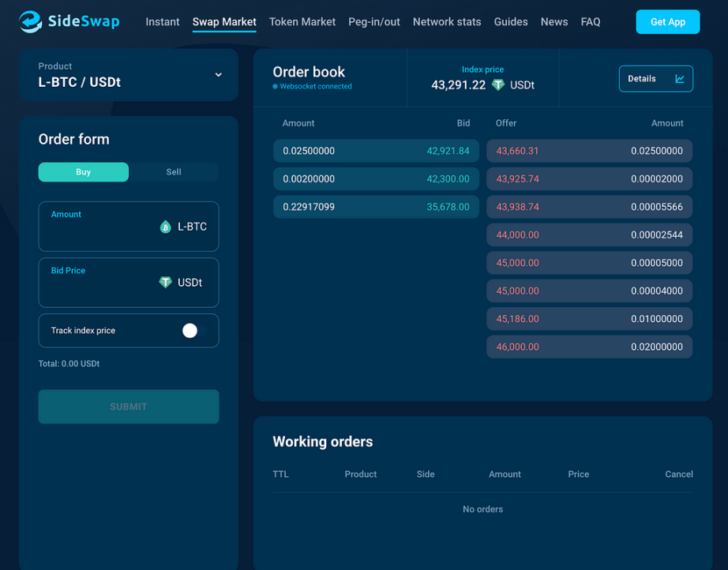Click the Tether icon beside index price
The width and height of the screenshot is (728, 570).
pos(498,85)
